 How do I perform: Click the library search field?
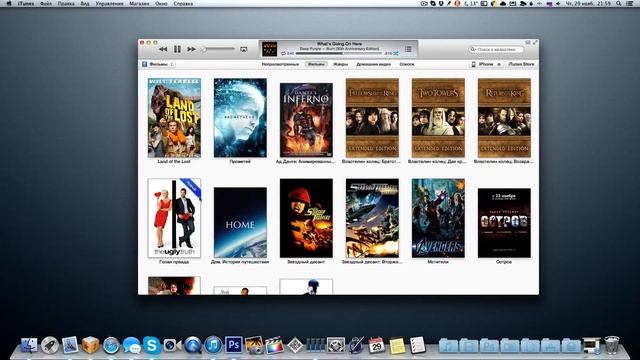click(x=496, y=49)
